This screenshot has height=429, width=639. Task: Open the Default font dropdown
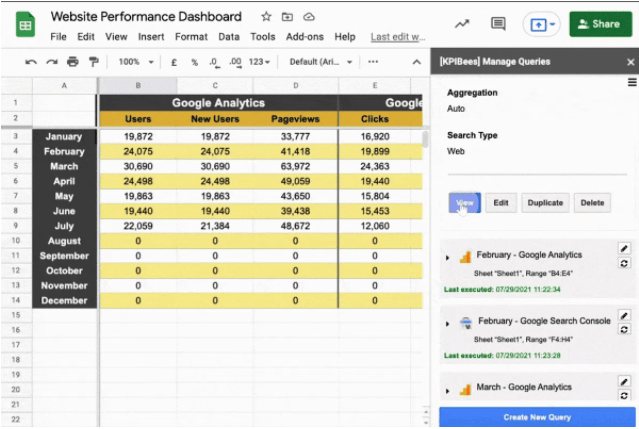pyautogui.click(x=318, y=61)
